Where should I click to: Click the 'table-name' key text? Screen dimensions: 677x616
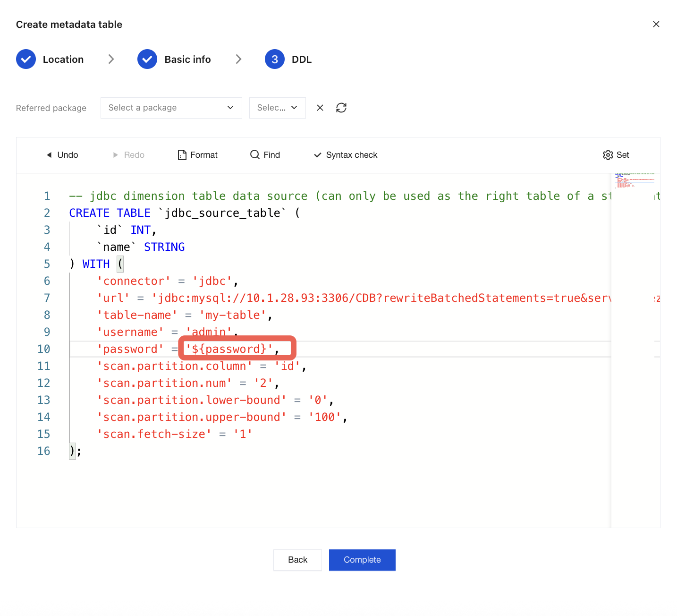137,315
